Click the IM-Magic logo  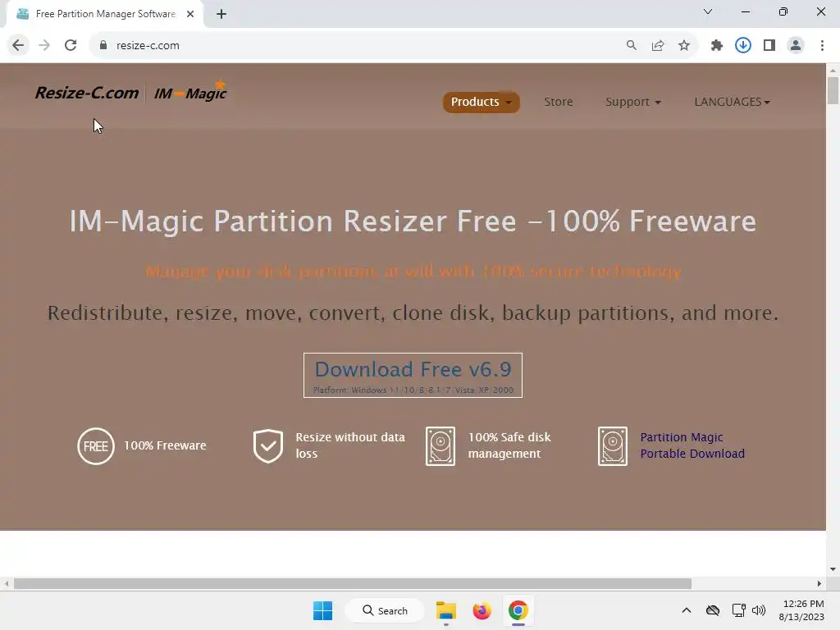point(190,91)
